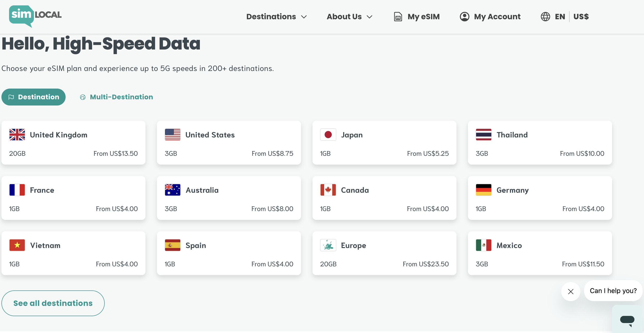Viewport: 644px width, 333px height.
Task: Click the Europe map icon
Action: coord(328,245)
